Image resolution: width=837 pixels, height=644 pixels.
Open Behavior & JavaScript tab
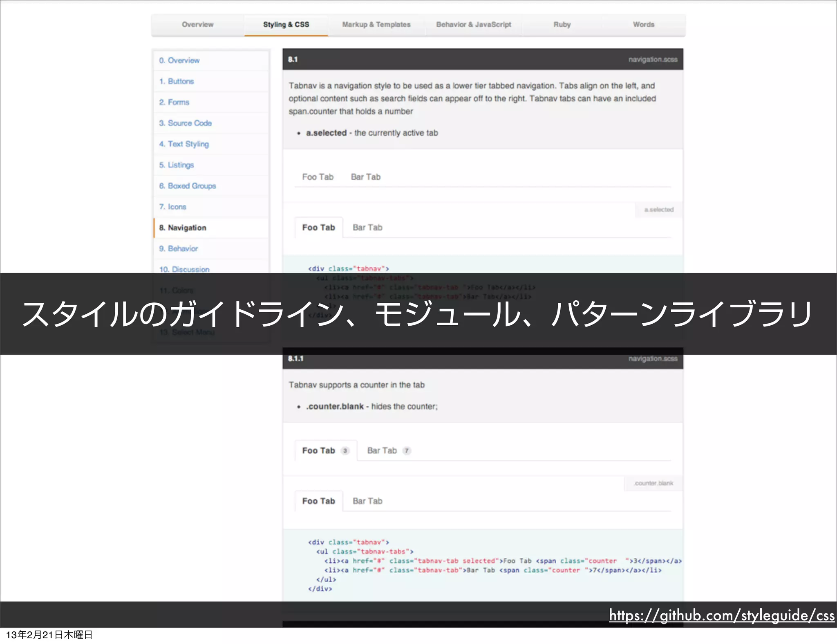pos(474,25)
